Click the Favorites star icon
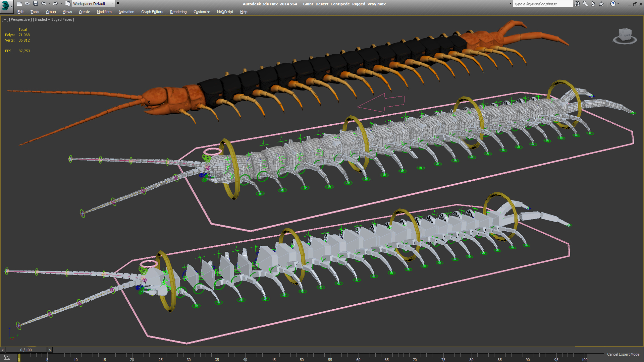 601,4
